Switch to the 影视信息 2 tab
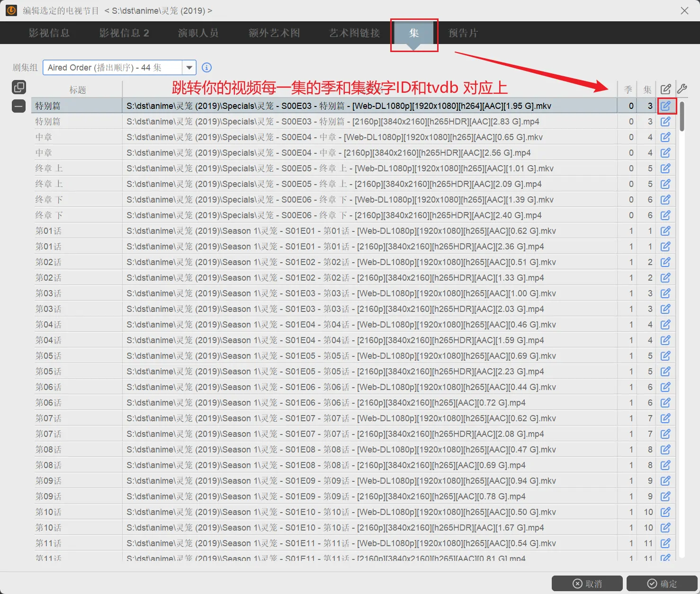This screenshot has height=594, width=700. pyautogui.click(x=124, y=33)
